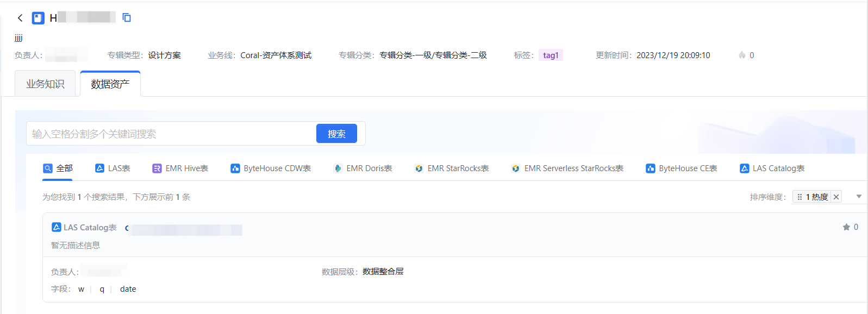Switch to the 业务知识 tab
Screen dimensions: 868x314
point(45,84)
